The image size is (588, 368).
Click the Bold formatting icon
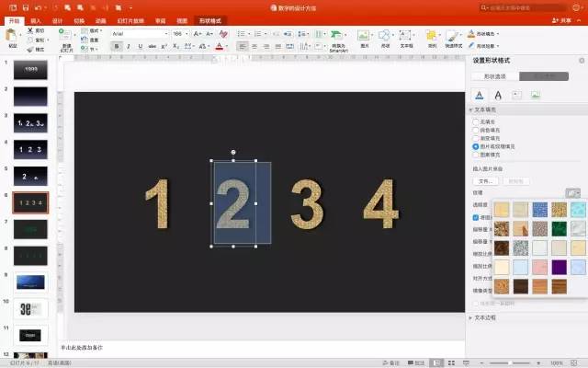coord(115,45)
